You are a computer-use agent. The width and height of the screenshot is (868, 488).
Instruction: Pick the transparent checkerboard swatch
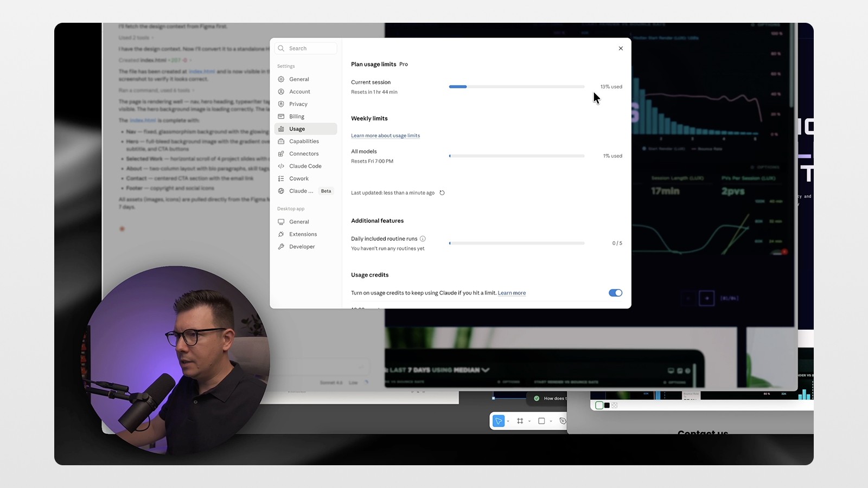pyautogui.click(x=615, y=405)
